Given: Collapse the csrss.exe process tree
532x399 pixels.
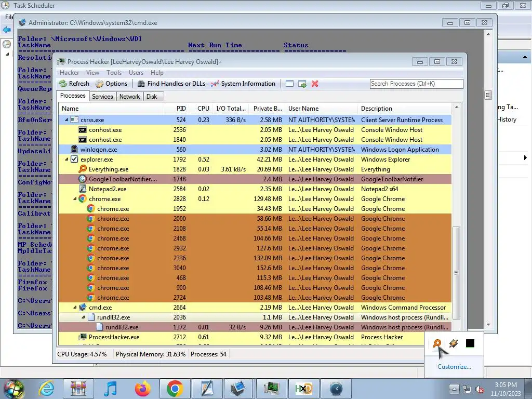Looking at the screenshot, I should (x=66, y=120).
